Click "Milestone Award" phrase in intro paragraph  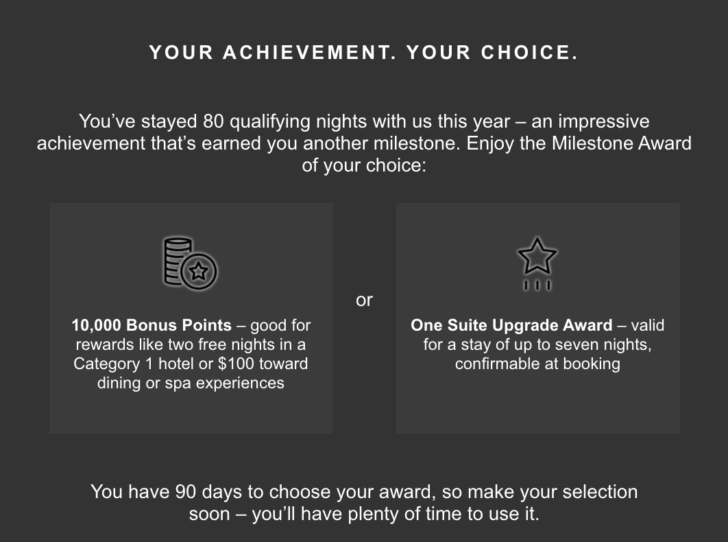click(622, 143)
